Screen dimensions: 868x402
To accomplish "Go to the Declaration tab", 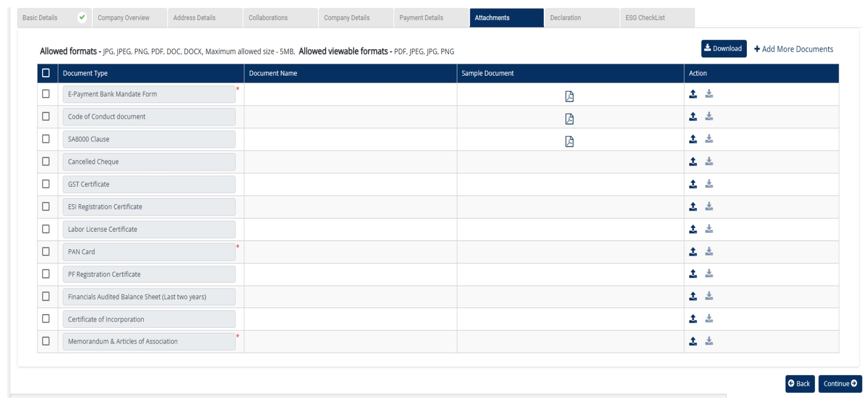I will pyautogui.click(x=582, y=18).
